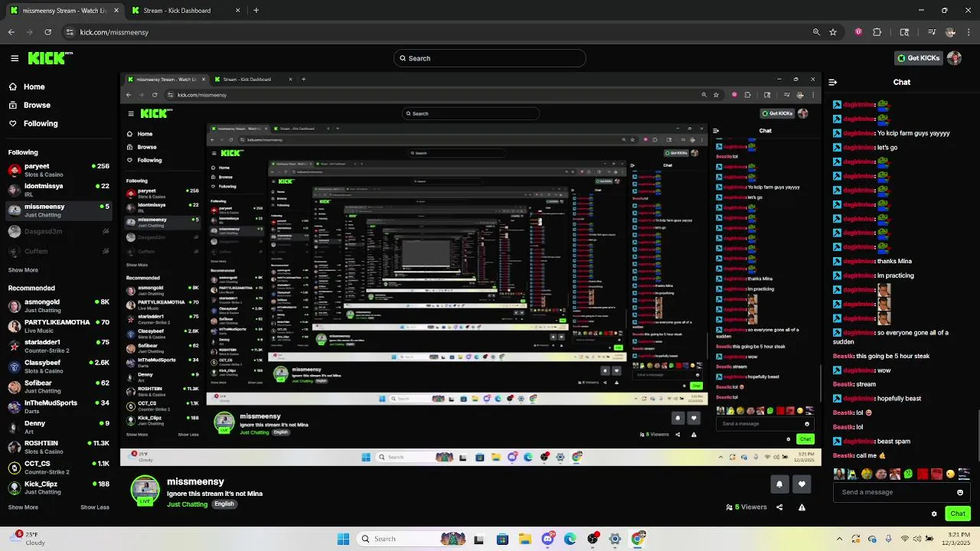Open the emoji picker in message box
The image size is (980, 551).
tap(960, 492)
